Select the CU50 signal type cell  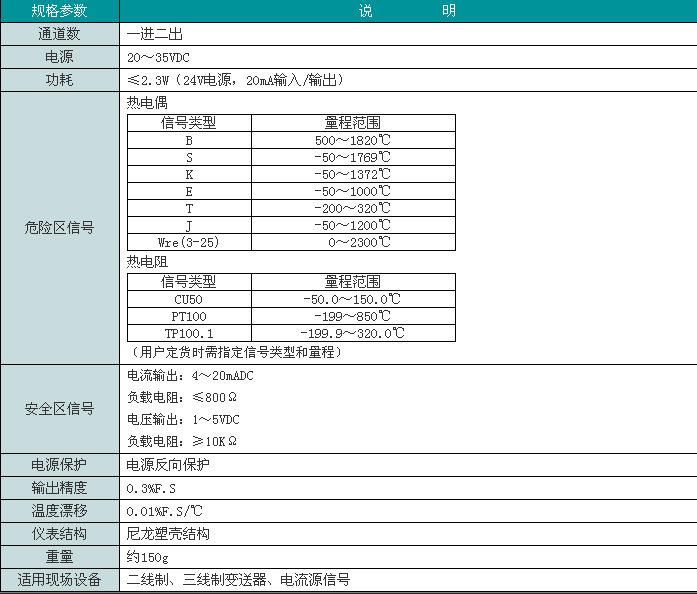click(x=189, y=299)
